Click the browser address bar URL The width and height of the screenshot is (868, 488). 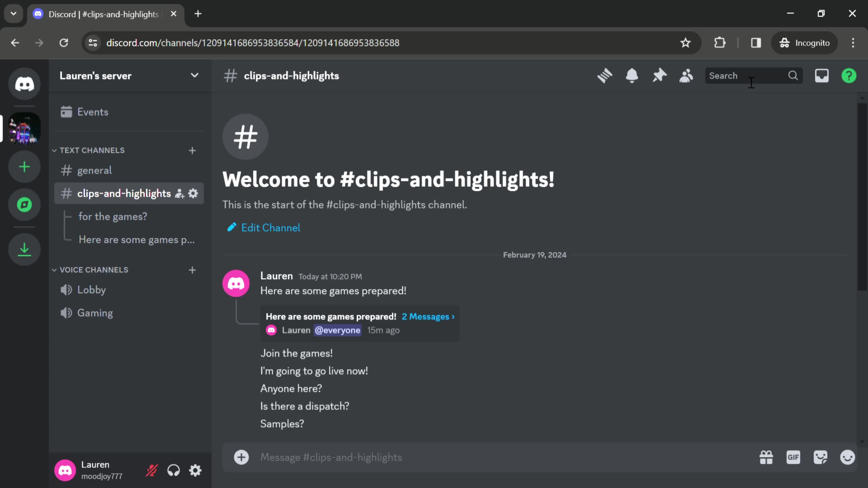click(253, 43)
